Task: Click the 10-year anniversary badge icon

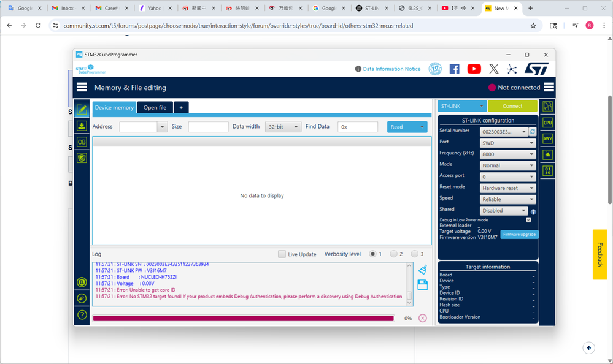Action: (435, 69)
